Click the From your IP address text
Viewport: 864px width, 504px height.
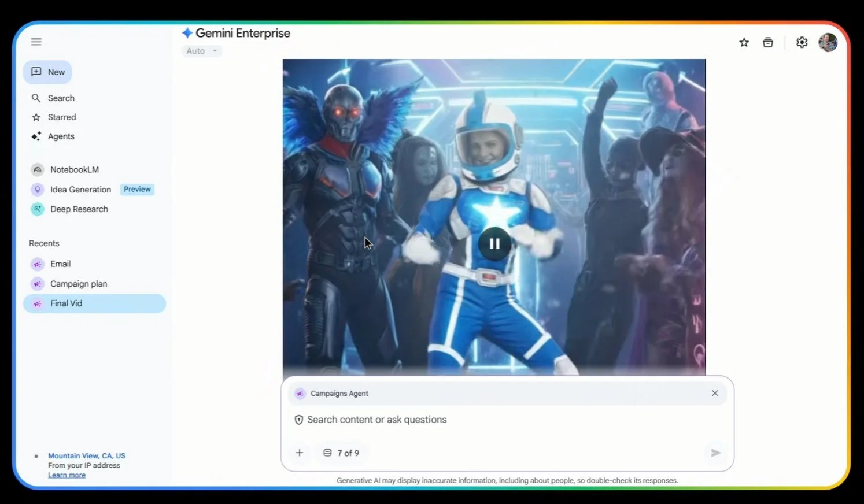click(84, 465)
